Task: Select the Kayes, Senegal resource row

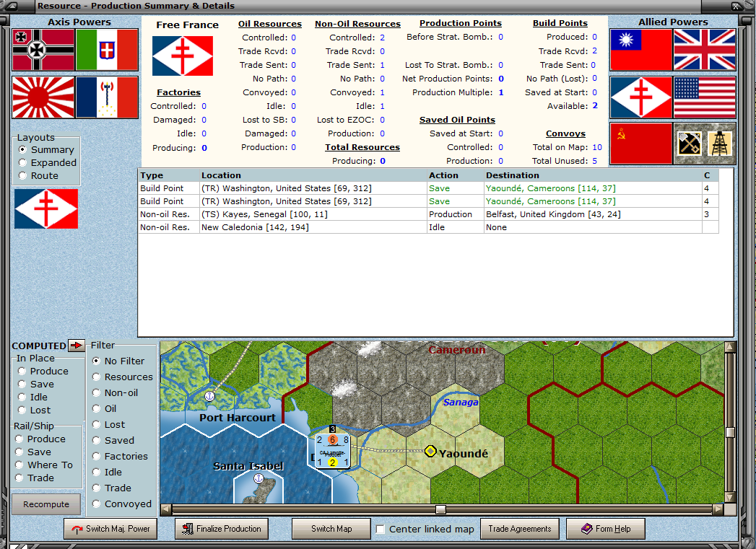Action: click(x=428, y=214)
